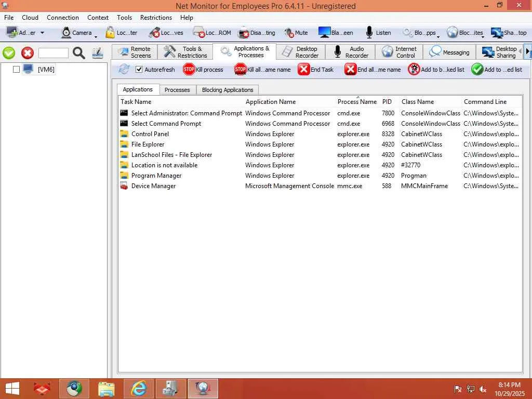532x399 pixels.
Task: Open File Explorer from taskbar
Action: [x=106, y=389]
